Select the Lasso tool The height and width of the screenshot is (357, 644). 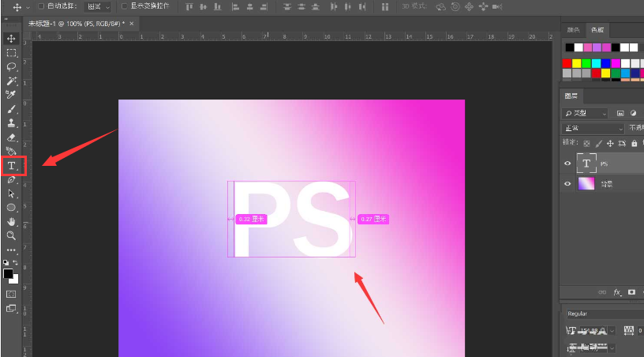[11, 67]
